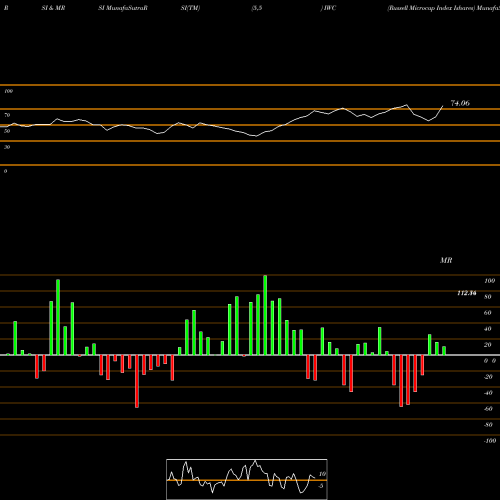Click the tallest green MR bar
The height and width of the screenshot is (500, 500).
(x=265, y=315)
